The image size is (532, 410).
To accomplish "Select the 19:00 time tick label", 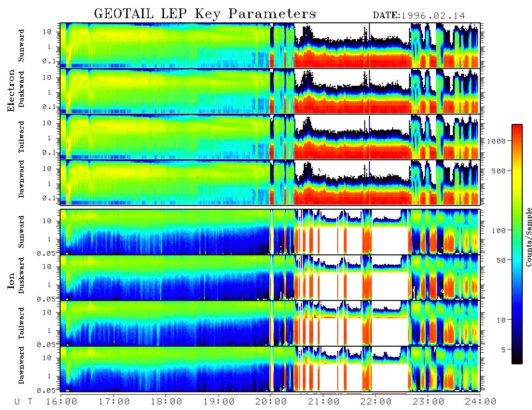I will tap(219, 402).
